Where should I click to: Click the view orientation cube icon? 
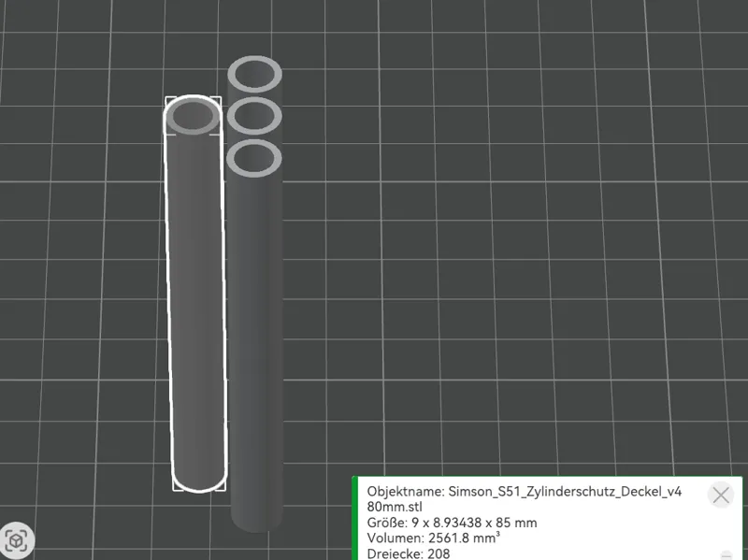17,540
